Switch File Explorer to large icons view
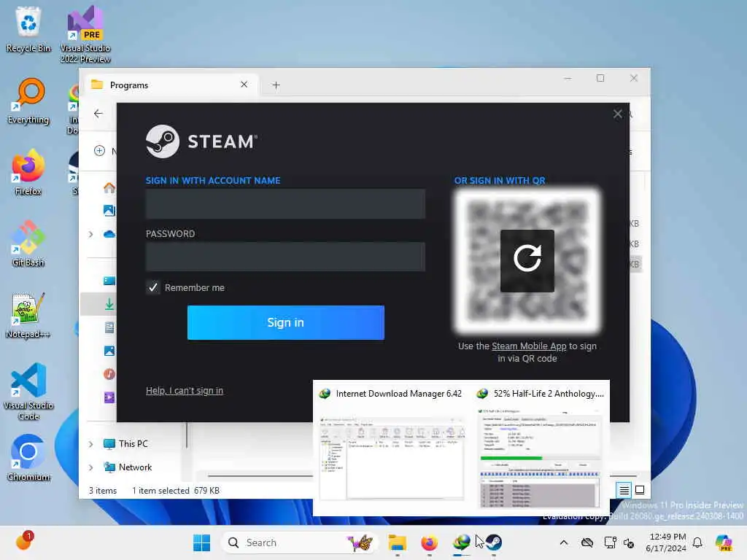This screenshot has width=747, height=560. tap(640, 490)
